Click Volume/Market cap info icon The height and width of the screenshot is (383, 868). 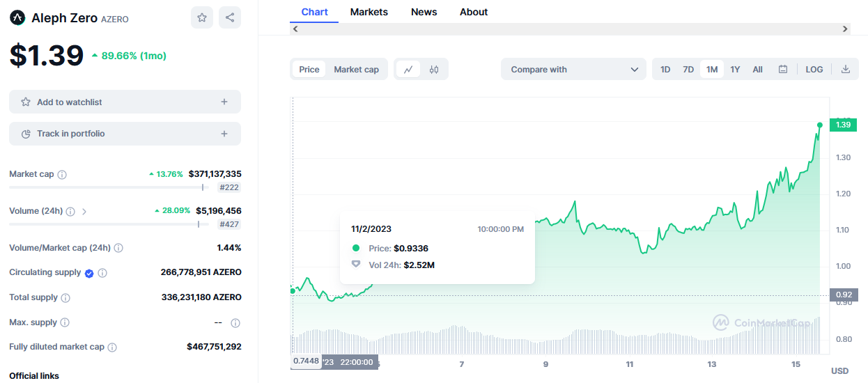point(118,248)
